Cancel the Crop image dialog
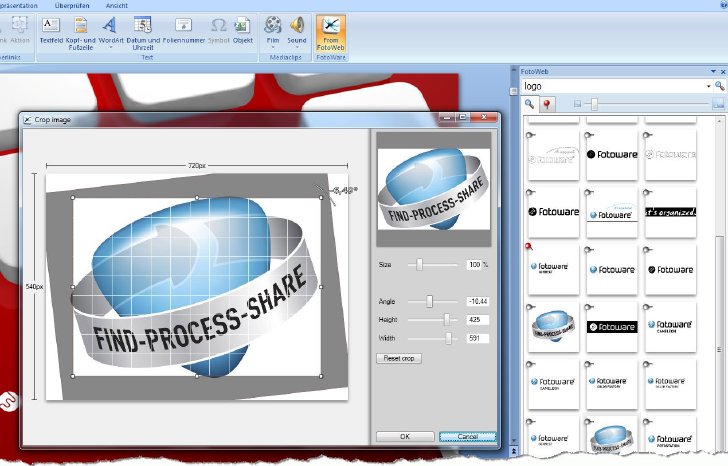728x466 pixels. pos(468,436)
